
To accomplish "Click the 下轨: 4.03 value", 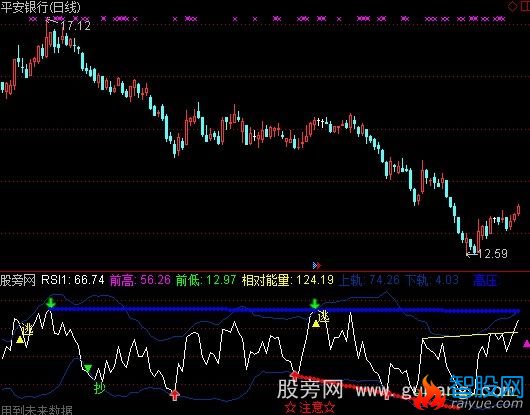I will [x=432, y=280].
